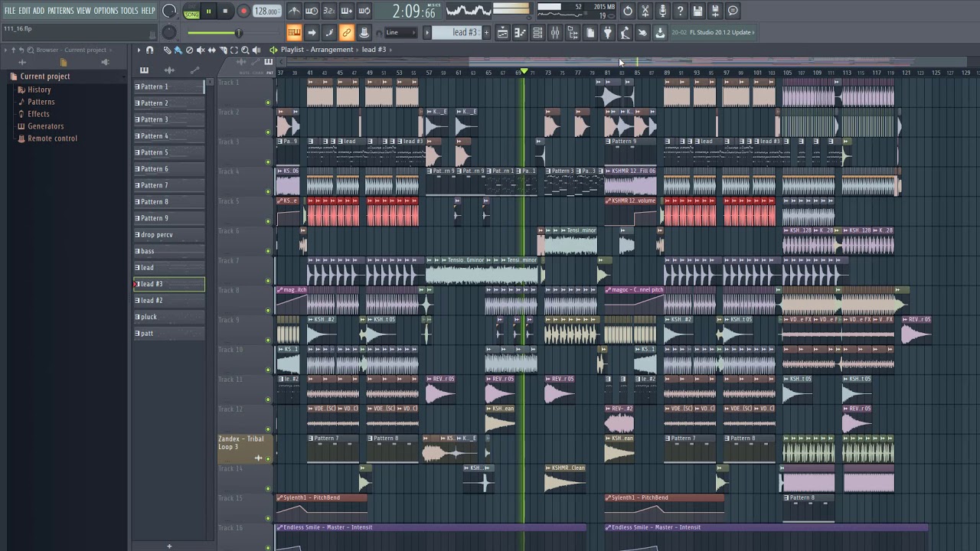Open Generators in the browser tree
This screenshot has height=551, width=980.
(x=45, y=126)
